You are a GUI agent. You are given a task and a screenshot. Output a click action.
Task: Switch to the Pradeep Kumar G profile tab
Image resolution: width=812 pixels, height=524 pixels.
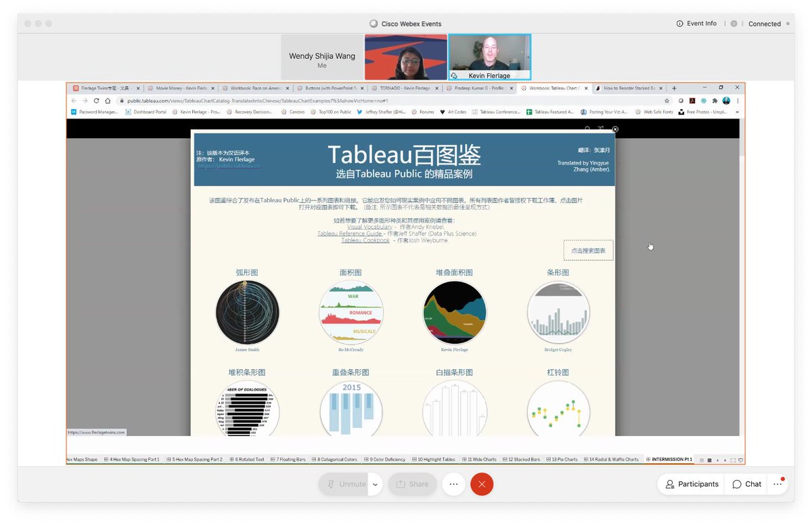coord(480,88)
